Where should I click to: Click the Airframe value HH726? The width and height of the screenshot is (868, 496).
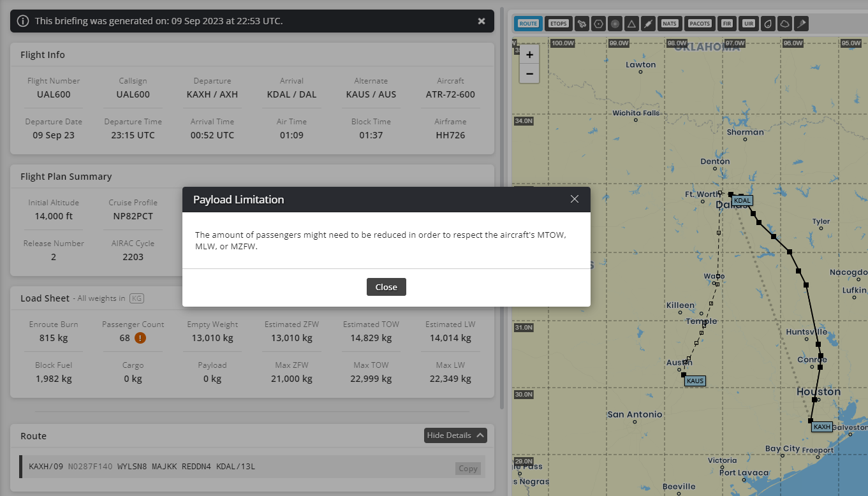(x=450, y=135)
